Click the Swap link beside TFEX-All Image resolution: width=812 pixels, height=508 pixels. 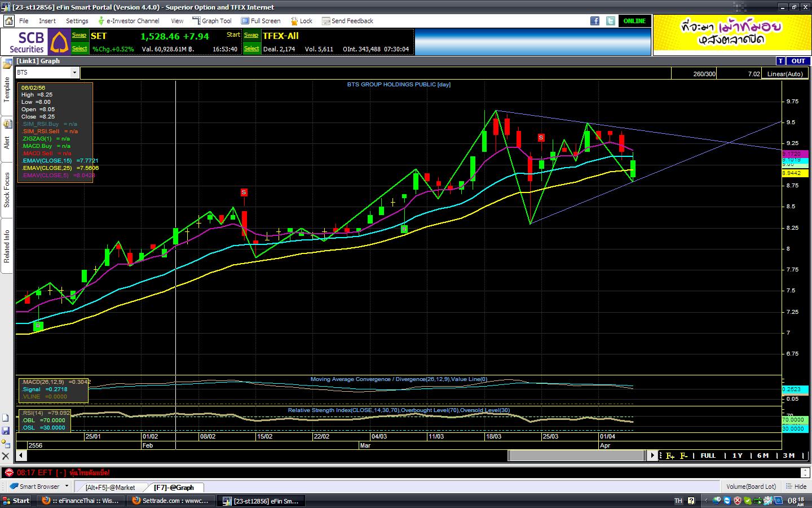[251, 35]
